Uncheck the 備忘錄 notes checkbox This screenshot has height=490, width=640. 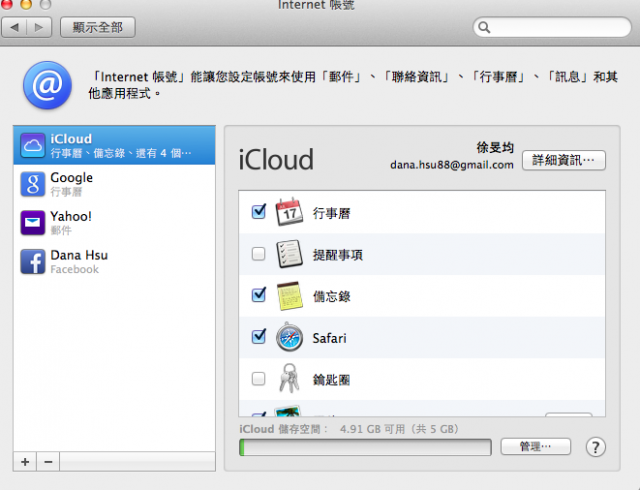pos(259,295)
